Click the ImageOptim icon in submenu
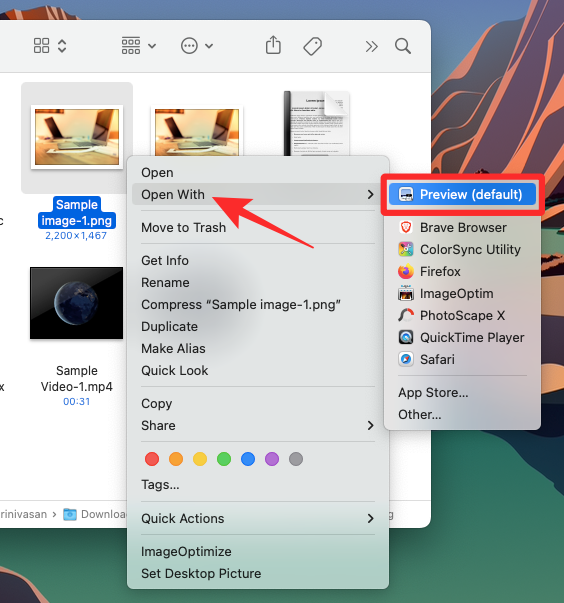This screenshot has width=564, height=603. click(406, 293)
